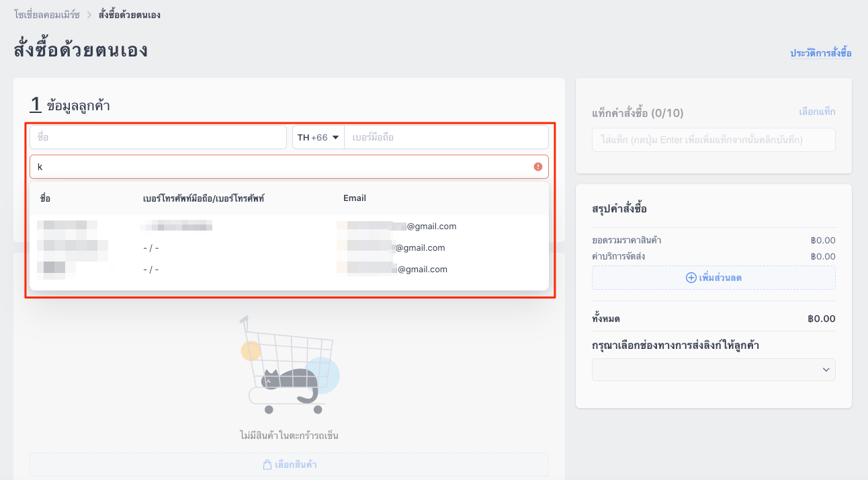The image size is (868, 480).
Task: Click the search field containing k
Action: [289, 167]
